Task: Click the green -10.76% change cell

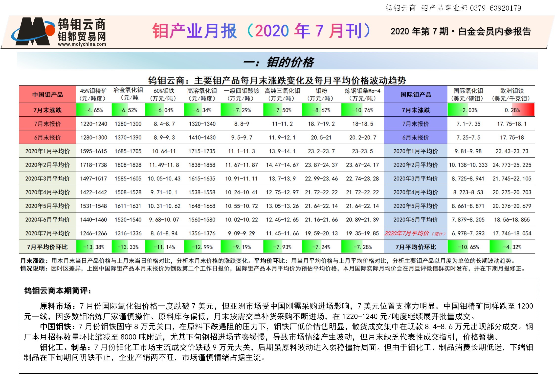Action: [x=362, y=110]
